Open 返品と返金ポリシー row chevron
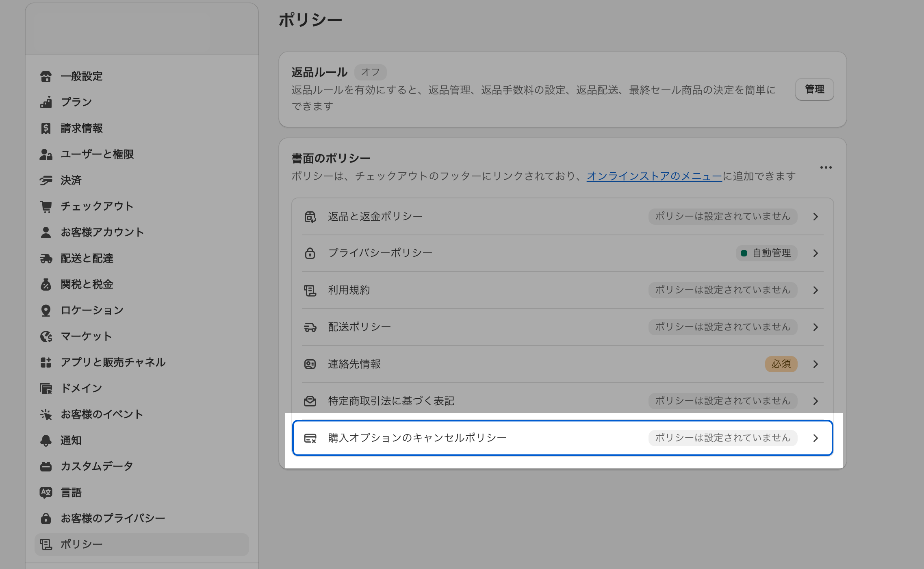 [816, 217]
